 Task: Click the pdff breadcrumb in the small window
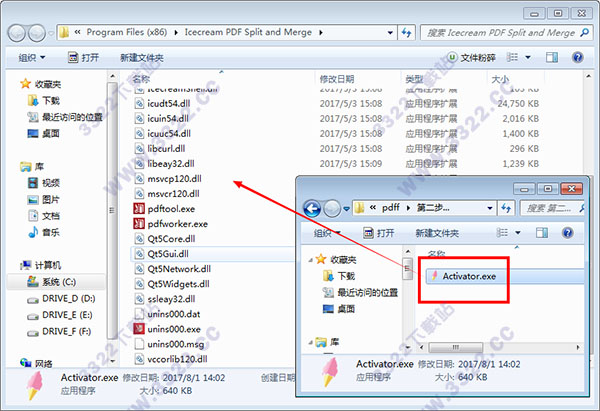pyautogui.click(x=391, y=208)
